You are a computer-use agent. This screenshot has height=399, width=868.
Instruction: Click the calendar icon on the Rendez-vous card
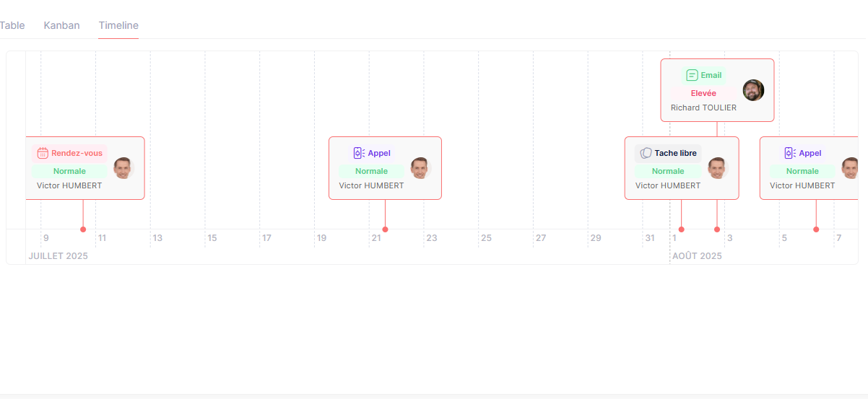pyautogui.click(x=43, y=153)
